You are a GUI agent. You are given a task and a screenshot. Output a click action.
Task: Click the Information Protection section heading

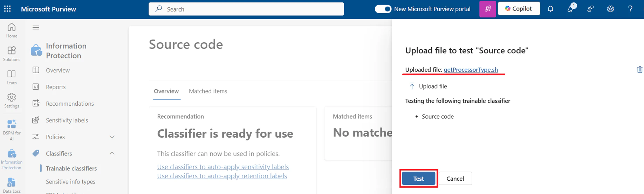[x=66, y=51]
